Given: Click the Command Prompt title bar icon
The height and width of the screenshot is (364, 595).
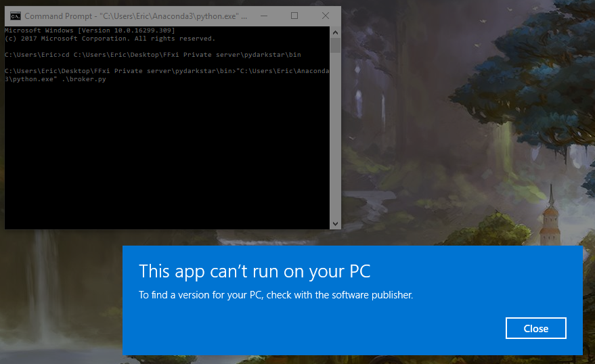Looking at the screenshot, I should tap(15, 16).
